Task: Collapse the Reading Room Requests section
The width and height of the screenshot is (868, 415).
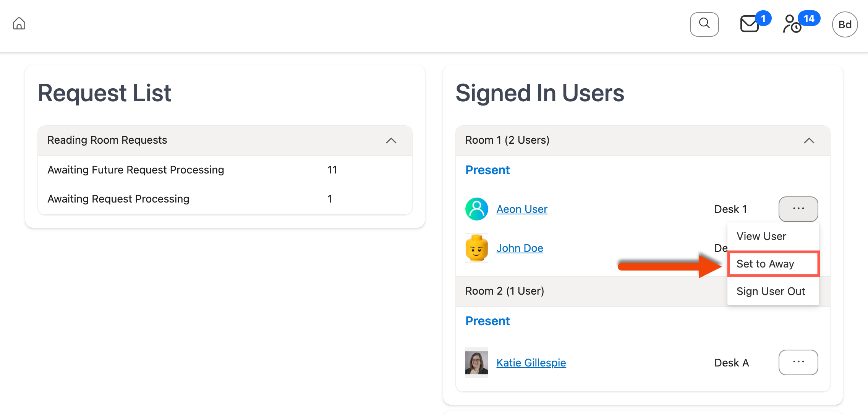Action: [391, 141]
